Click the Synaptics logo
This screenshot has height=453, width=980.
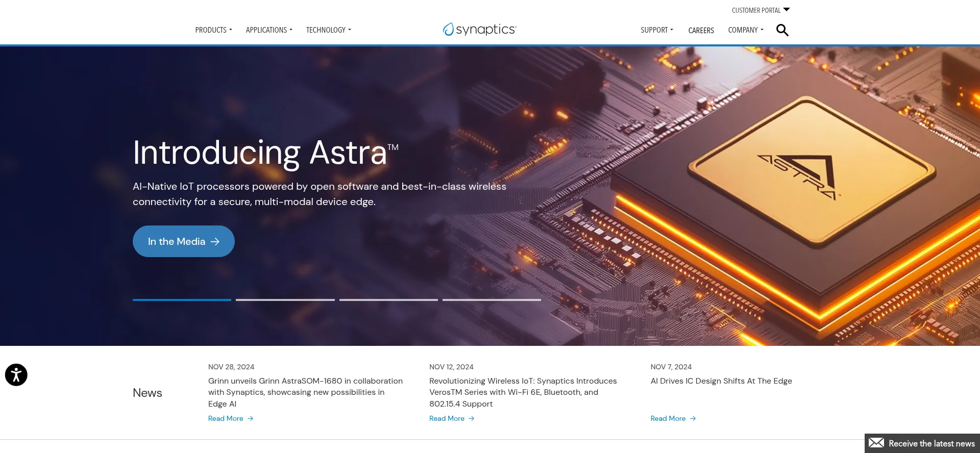point(480,29)
